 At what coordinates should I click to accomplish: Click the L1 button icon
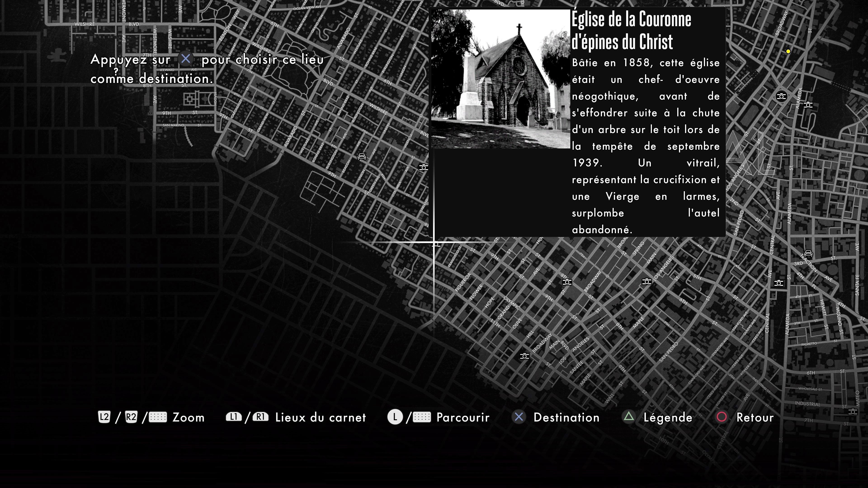[x=234, y=417]
